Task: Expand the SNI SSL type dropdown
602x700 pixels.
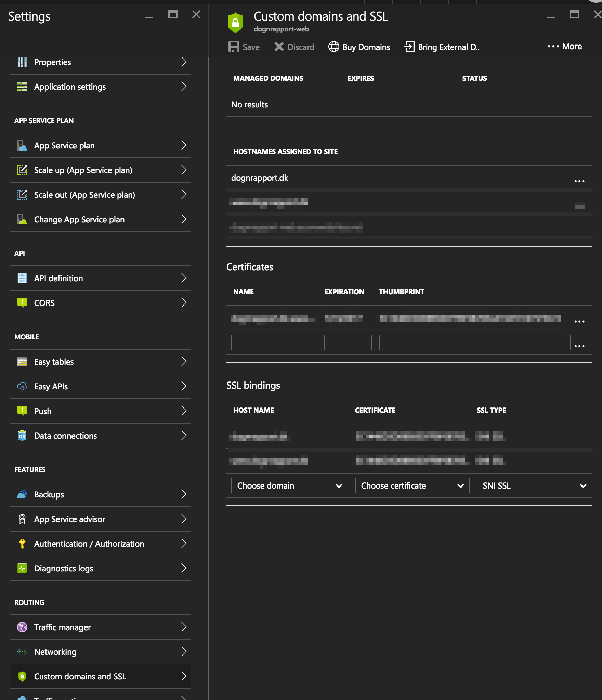Action: (x=534, y=486)
